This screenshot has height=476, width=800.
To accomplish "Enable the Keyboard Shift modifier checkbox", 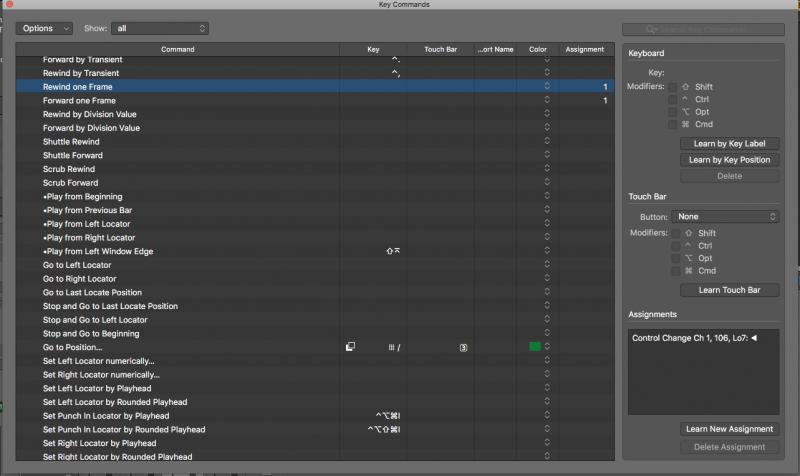I will point(672,87).
